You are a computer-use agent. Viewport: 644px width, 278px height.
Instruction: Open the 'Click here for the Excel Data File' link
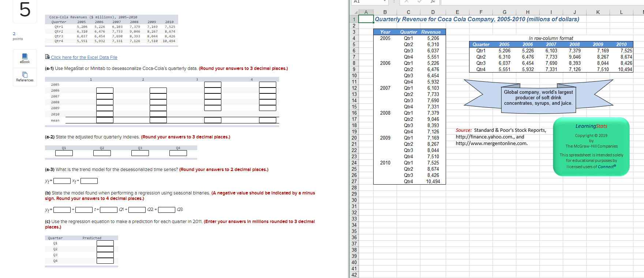pyautogui.click(x=84, y=58)
